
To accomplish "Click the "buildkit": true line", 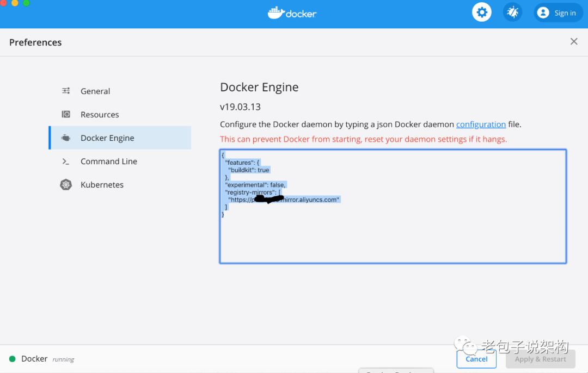I will click(249, 170).
